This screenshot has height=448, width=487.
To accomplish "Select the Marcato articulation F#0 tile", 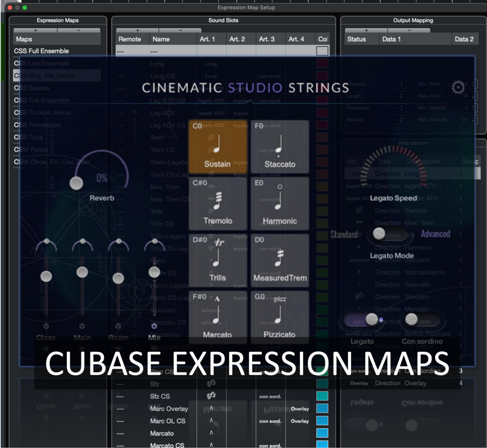I will [218, 317].
